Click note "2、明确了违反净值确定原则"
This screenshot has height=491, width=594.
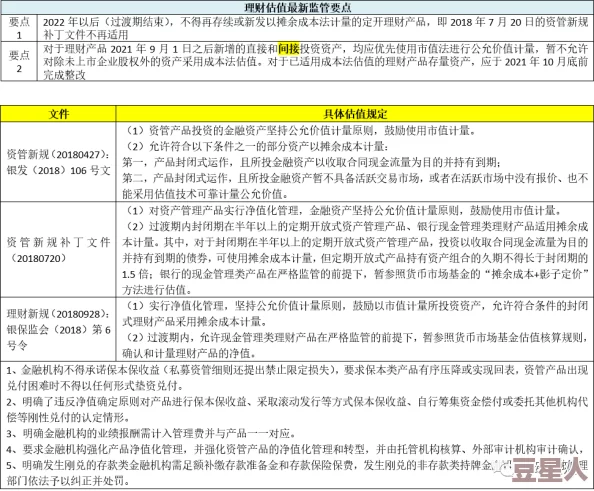coord(297,402)
